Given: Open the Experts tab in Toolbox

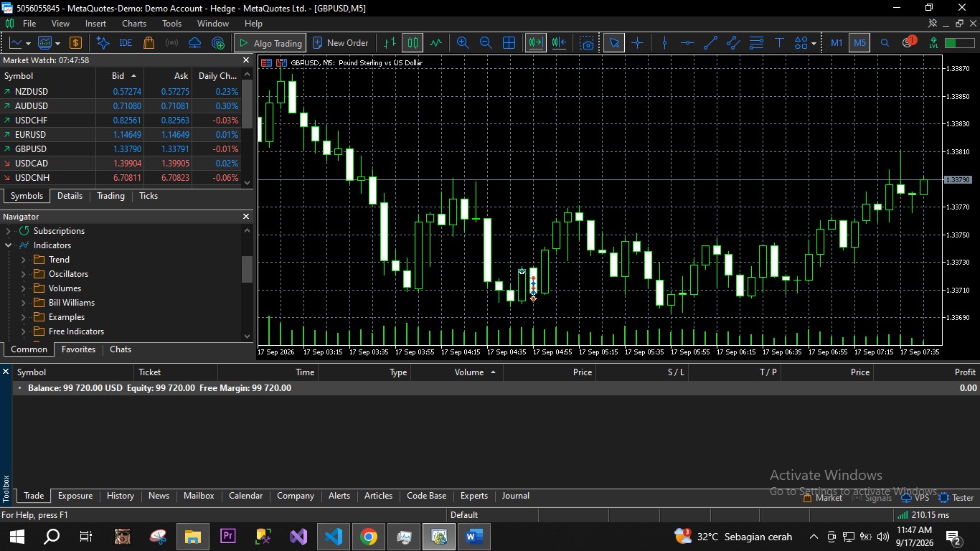Looking at the screenshot, I should point(473,496).
